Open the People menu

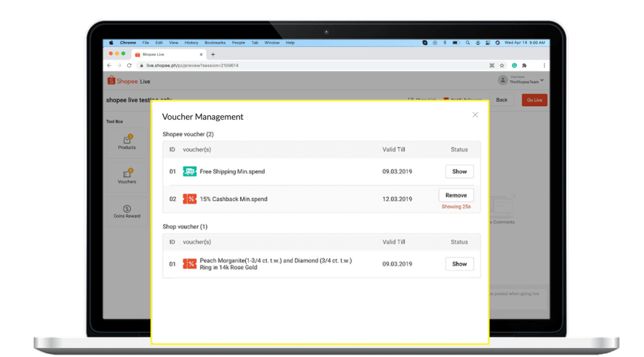coord(238,43)
